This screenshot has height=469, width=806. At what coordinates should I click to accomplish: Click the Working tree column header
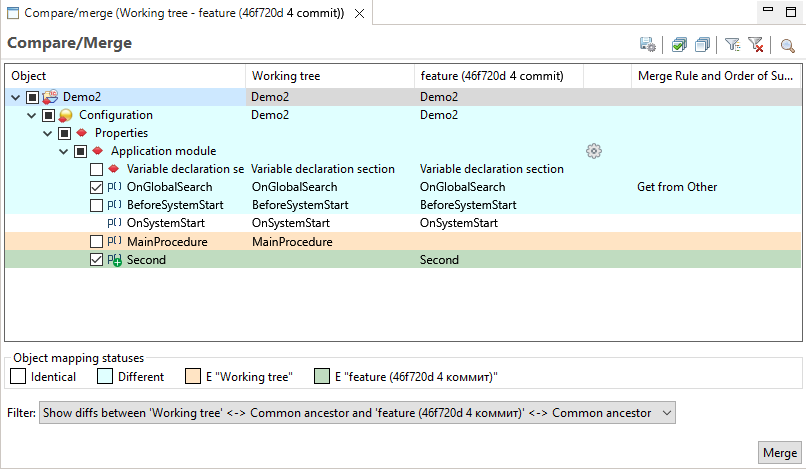click(x=329, y=76)
